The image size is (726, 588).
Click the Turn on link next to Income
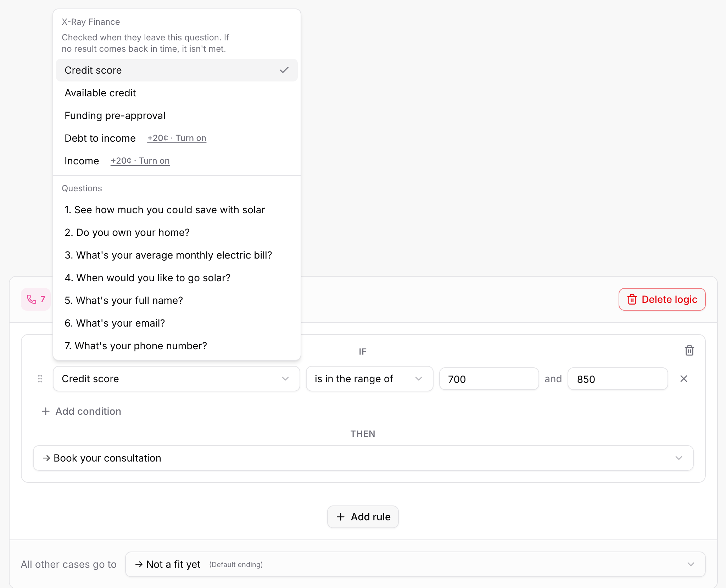coord(140,161)
